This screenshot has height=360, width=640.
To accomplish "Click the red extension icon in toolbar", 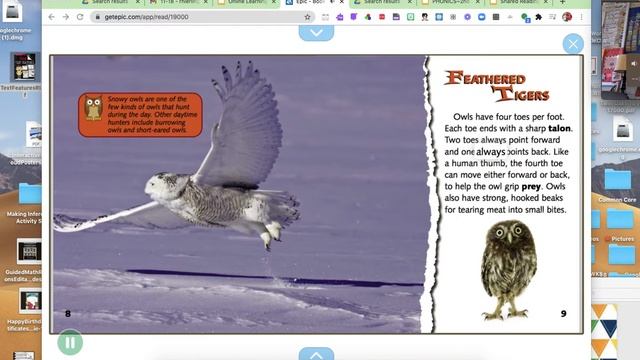I will coord(382,17).
